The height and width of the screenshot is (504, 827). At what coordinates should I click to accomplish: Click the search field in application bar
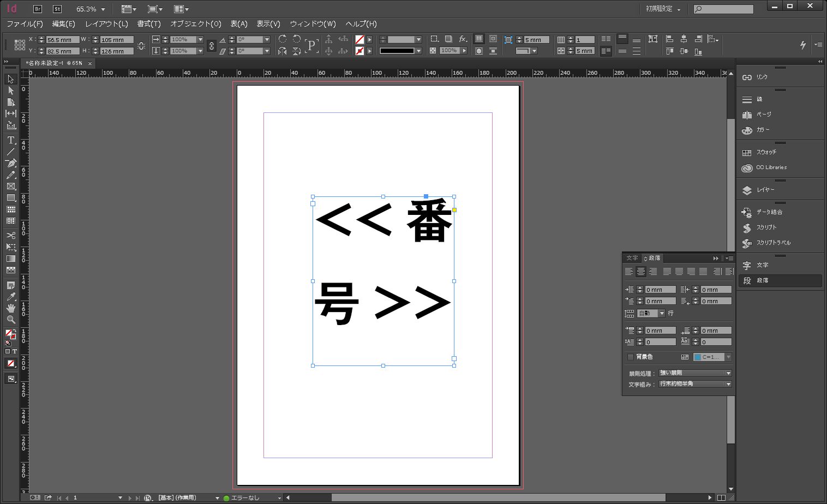[x=723, y=9]
